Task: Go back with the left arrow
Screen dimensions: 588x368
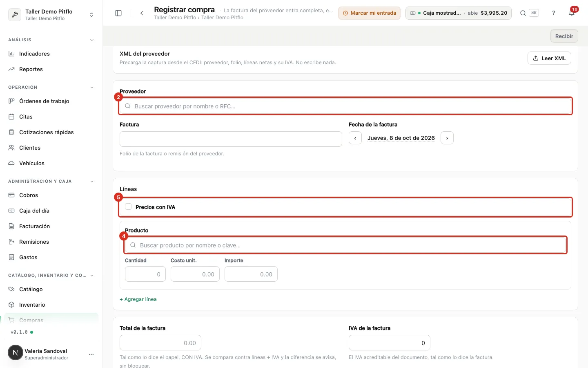Action: click(x=142, y=13)
